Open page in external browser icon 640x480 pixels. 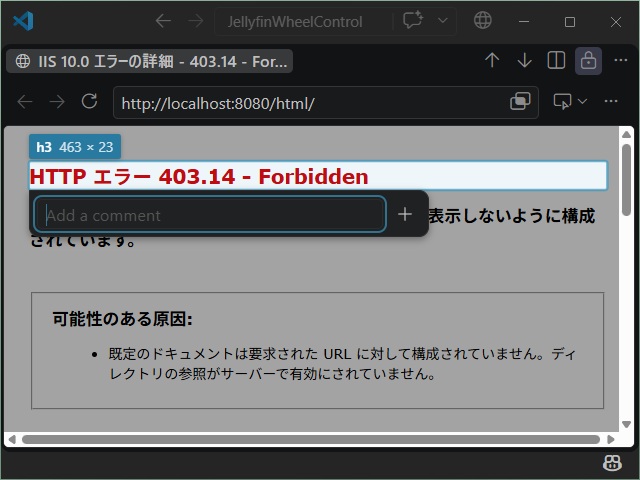pos(520,101)
